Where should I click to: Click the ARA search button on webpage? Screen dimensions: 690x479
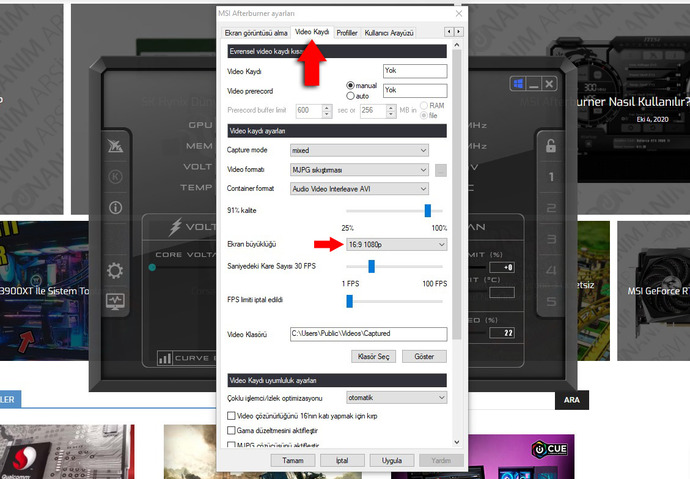[x=572, y=400]
